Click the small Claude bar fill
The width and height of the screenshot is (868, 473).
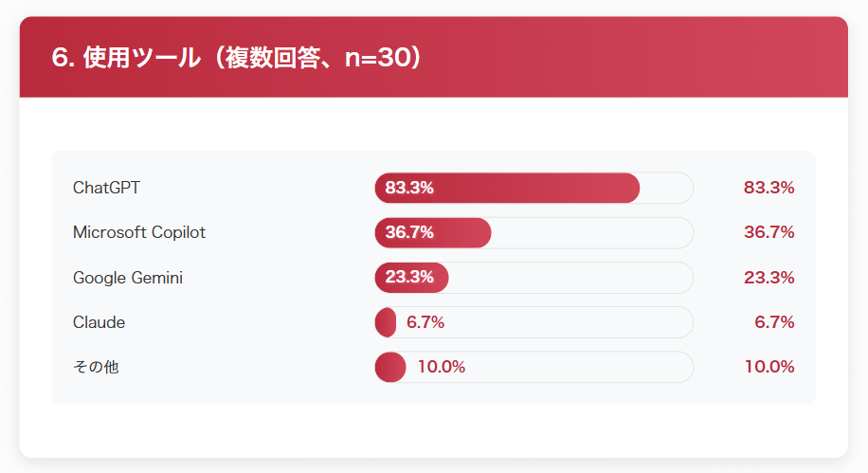click(386, 322)
